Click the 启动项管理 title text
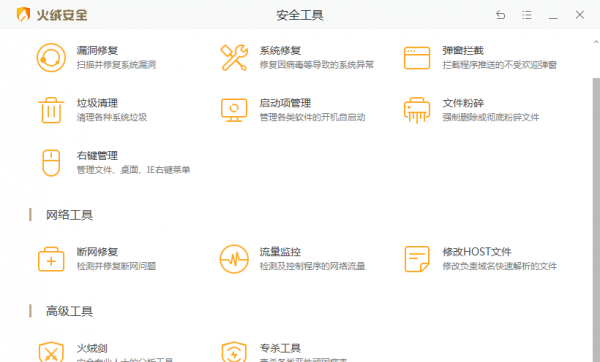The width and height of the screenshot is (600, 362). (x=285, y=103)
